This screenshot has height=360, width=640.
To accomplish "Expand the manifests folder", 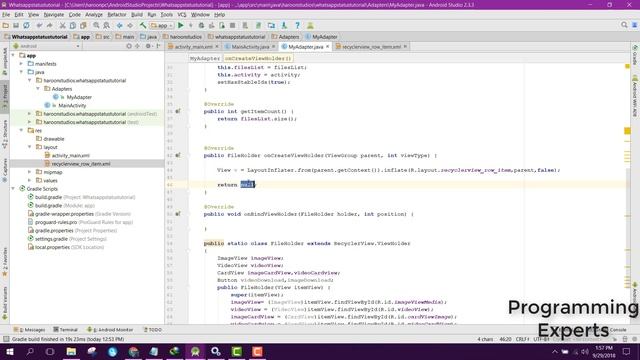I will (21, 64).
